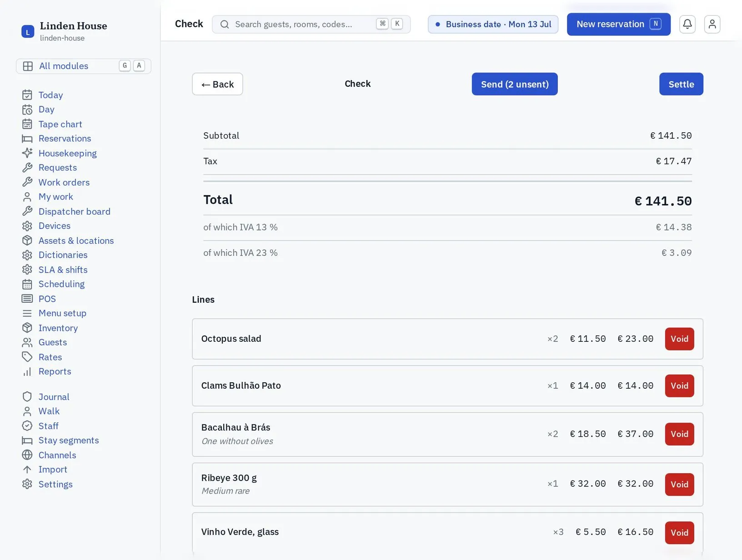Click the Reports bar chart icon
This screenshot has width=742, height=560.
pos(27,371)
